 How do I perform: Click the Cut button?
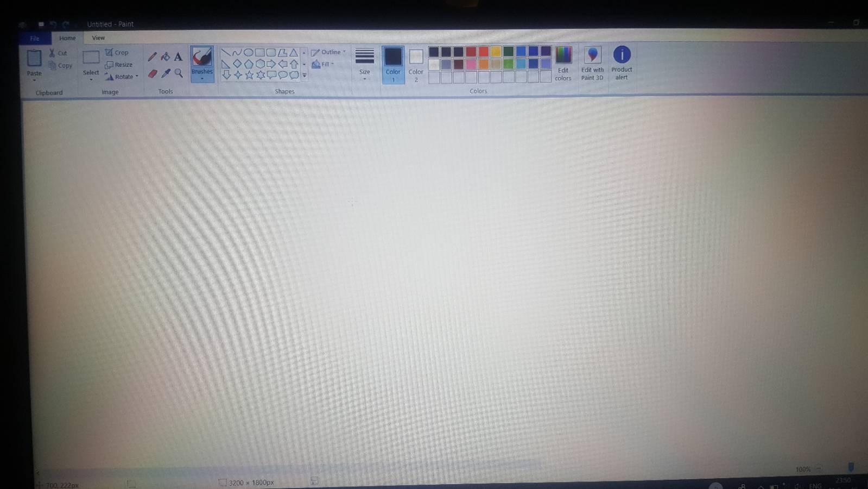58,53
